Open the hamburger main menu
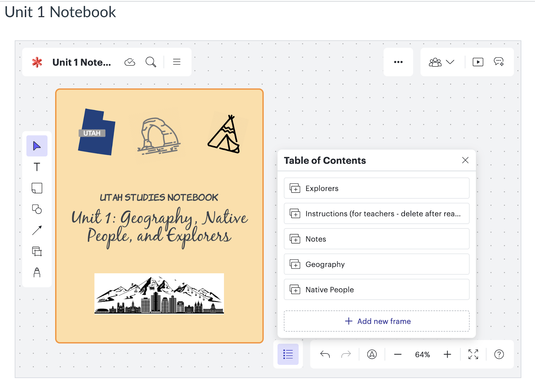The image size is (535, 392). click(x=177, y=62)
